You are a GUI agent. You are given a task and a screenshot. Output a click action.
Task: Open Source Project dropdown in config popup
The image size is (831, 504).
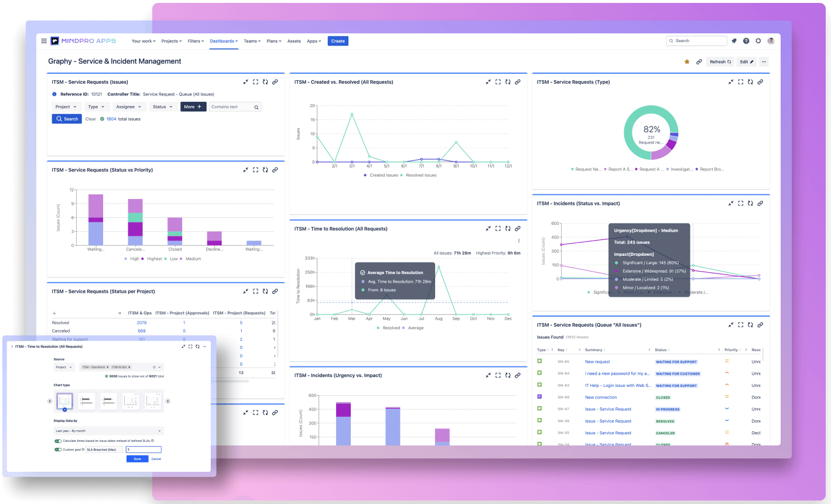click(64, 367)
